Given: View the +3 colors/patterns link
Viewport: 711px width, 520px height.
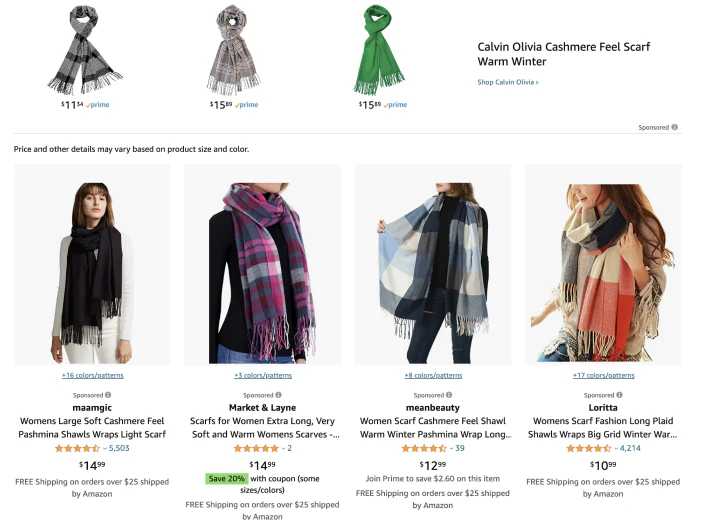Looking at the screenshot, I should click(x=263, y=375).
